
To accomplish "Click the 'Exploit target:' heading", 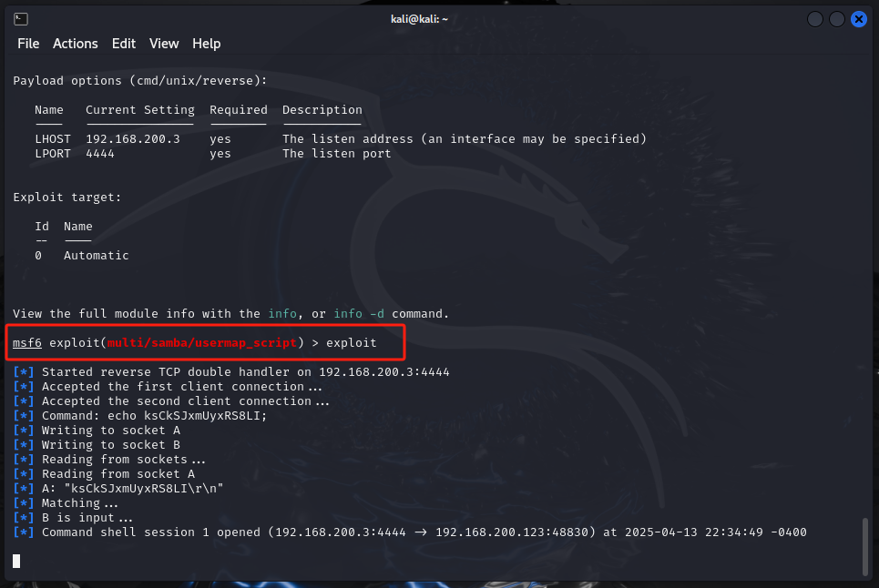I will click(x=67, y=198).
